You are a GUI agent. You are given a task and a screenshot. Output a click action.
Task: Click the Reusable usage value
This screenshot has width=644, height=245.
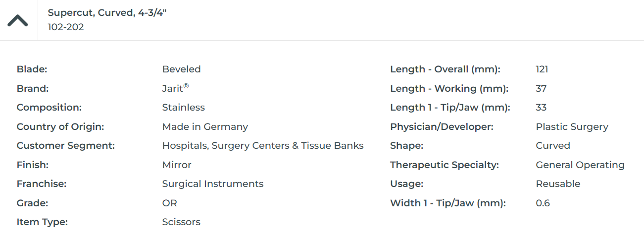click(x=558, y=184)
